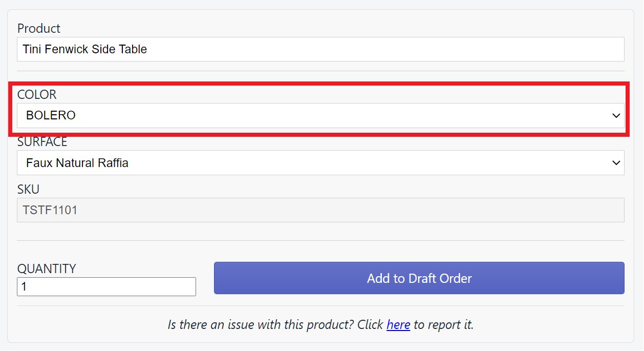Viewport: 644px width, 351px height.
Task: Follow the 'here' link to report issue
Action: [x=398, y=324]
